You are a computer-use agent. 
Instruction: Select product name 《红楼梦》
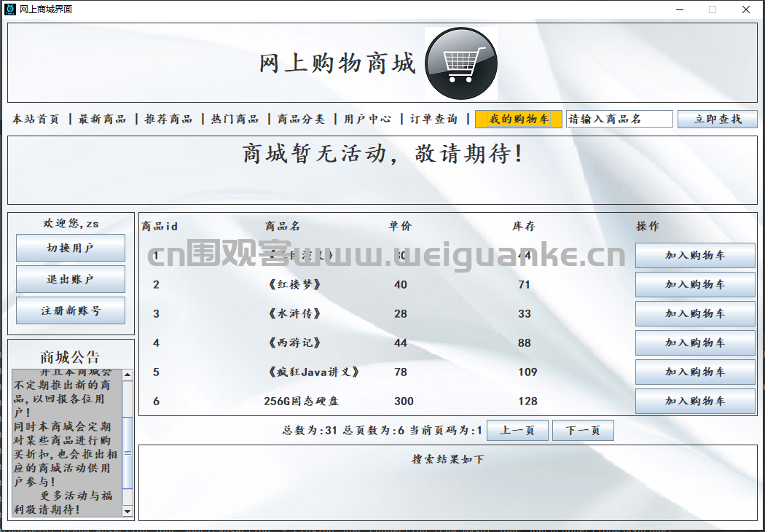[x=294, y=284]
